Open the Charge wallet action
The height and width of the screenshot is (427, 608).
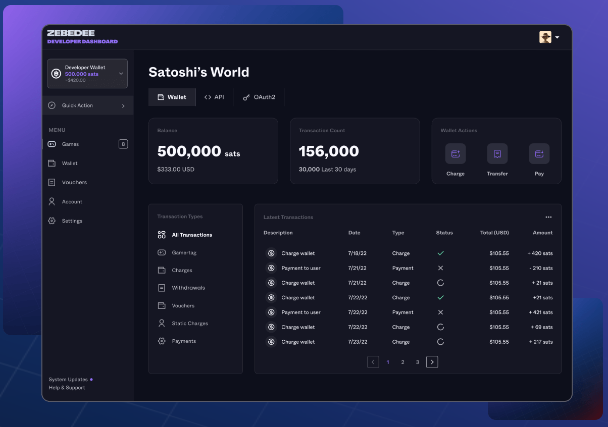point(455,154)
